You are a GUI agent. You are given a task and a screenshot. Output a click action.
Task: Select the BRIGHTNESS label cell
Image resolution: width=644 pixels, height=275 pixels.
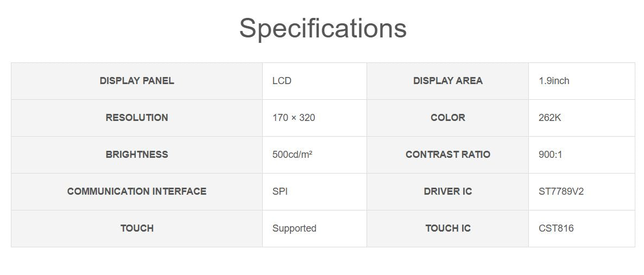137,155
